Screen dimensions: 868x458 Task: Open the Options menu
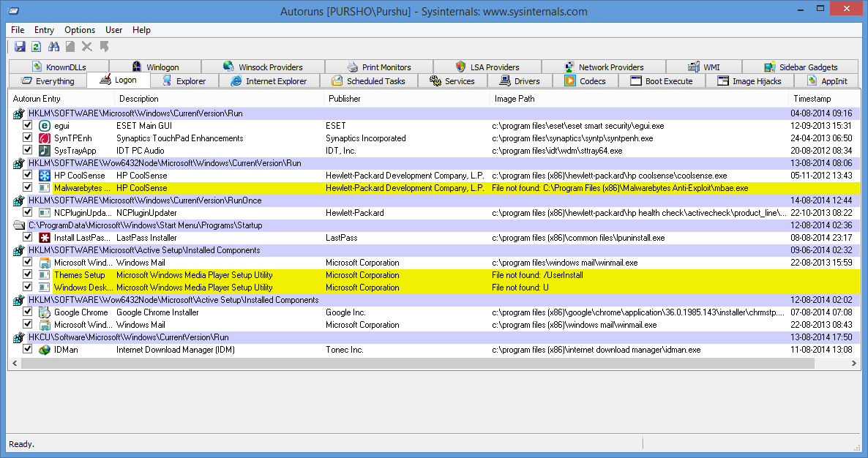[x=80, y=30]
